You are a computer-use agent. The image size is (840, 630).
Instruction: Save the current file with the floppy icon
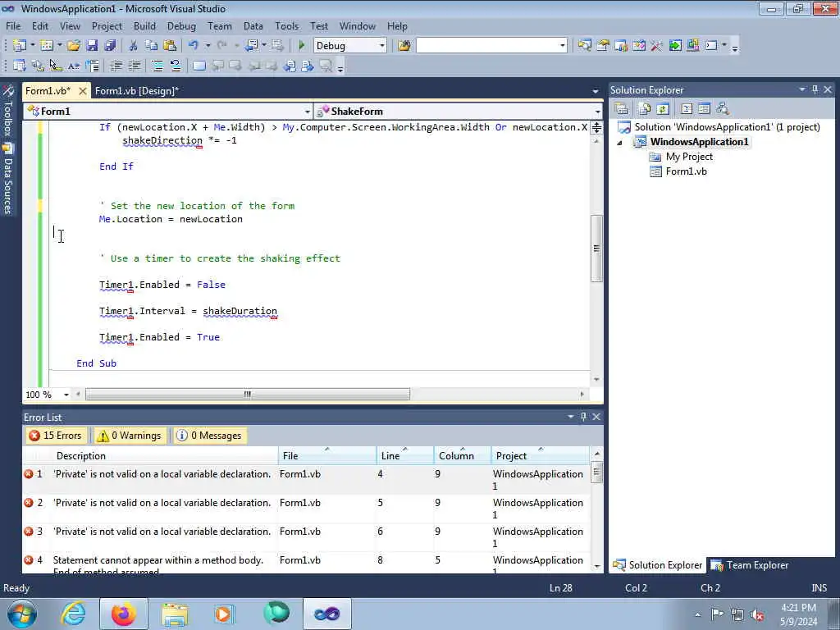click(92, 46)
